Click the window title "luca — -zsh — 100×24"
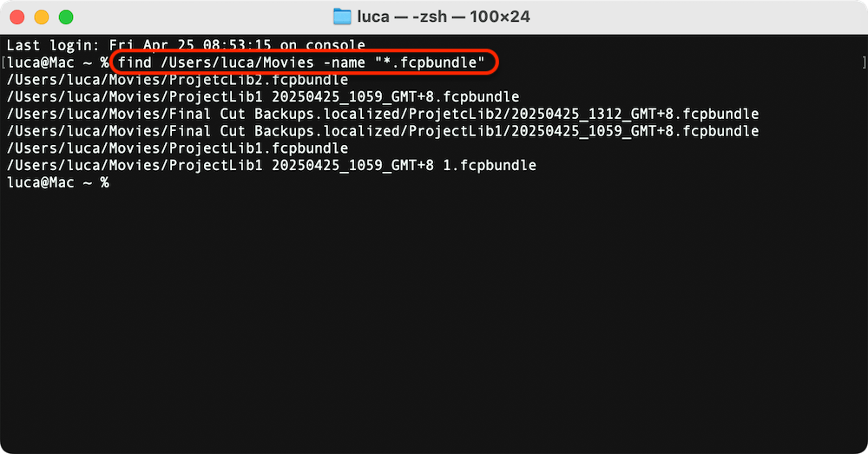The image size is (868, 454). pyautogui.click(x=443, y=16)
